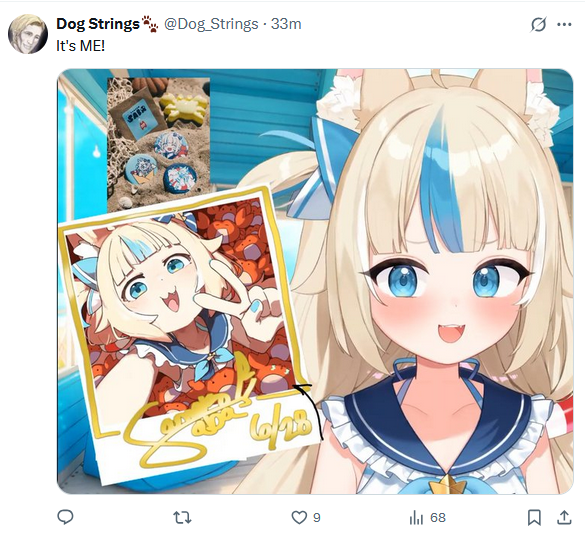The height and width of the screenshot is (535, 585).
Task: Click the Dog Strings display name
Action: pos(98,24)
